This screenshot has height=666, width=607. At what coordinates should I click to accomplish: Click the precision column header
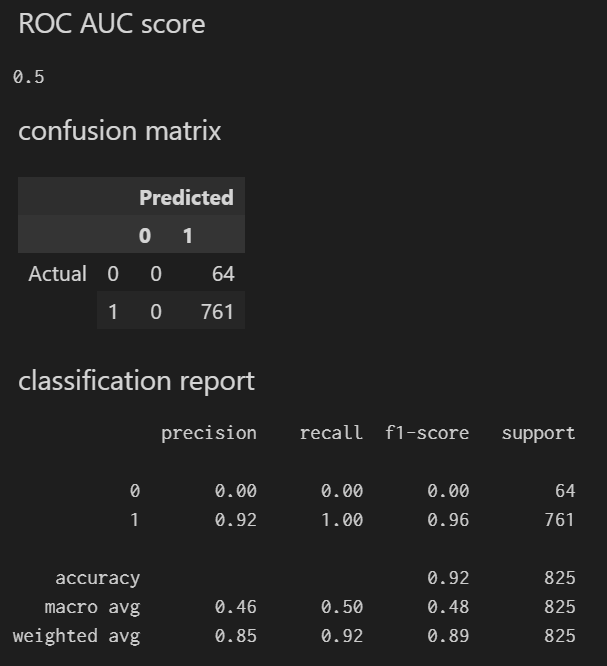(209, 433)
